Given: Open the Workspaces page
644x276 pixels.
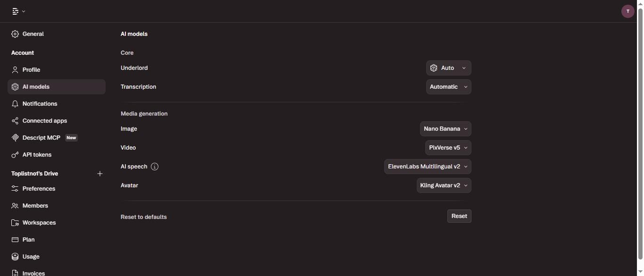Looking at the screenshot, I should coord(57,223).
